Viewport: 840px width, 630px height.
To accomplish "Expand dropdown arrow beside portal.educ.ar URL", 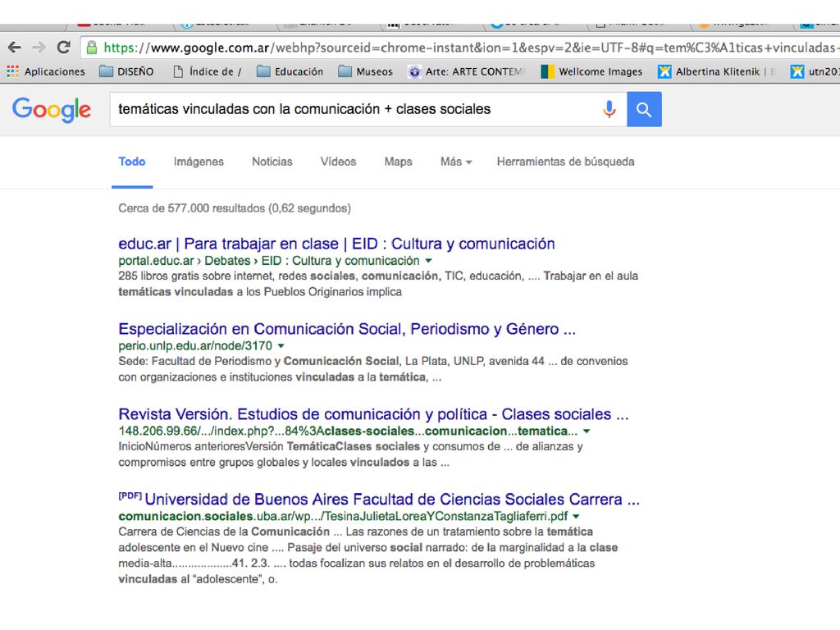I will (428, 261).
